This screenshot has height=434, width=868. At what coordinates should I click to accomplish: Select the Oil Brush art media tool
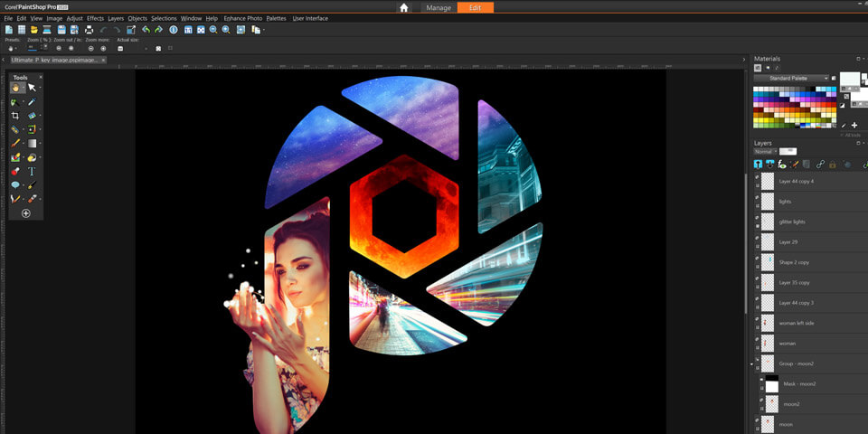click(x=15, y=199)
